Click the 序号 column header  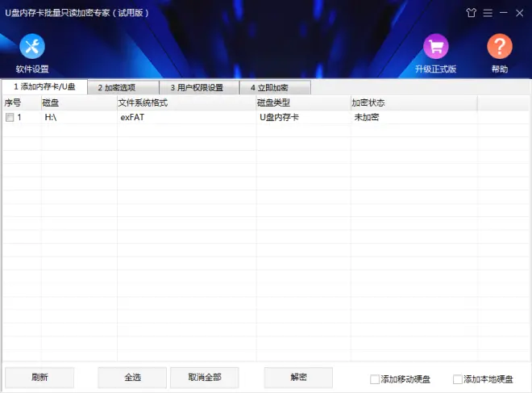[x=22, y=103]
